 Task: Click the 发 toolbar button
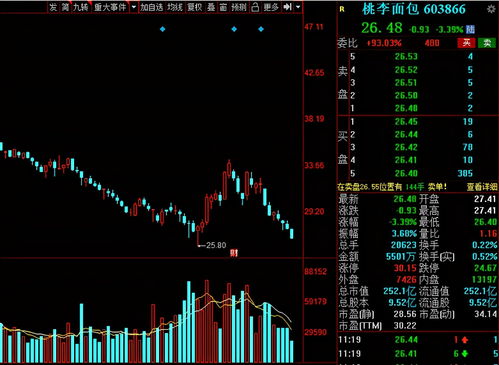[x=53, y=7]
